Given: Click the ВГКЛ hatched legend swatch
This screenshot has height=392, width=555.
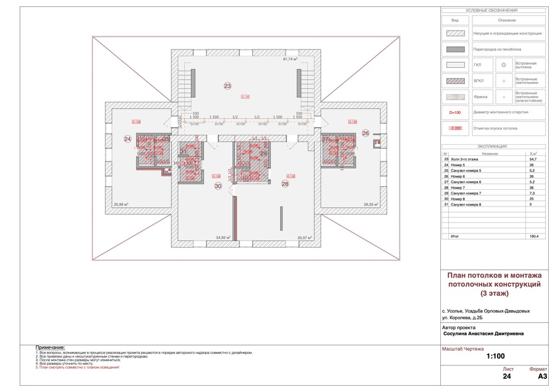Looking at the screenshot, I should click(455, 81).
